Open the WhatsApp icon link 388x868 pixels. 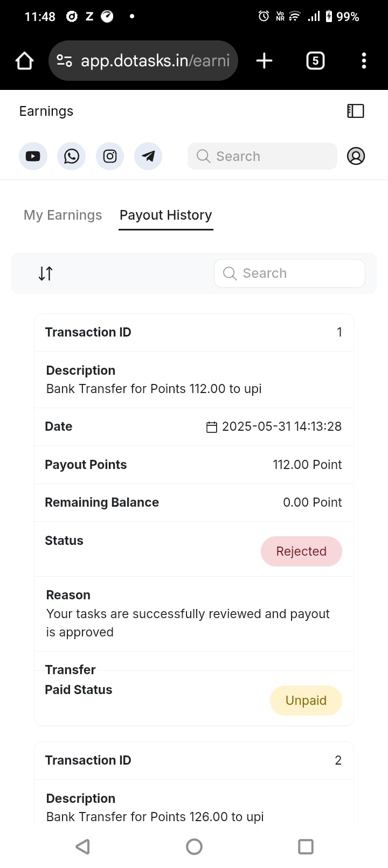pos(71,156)
